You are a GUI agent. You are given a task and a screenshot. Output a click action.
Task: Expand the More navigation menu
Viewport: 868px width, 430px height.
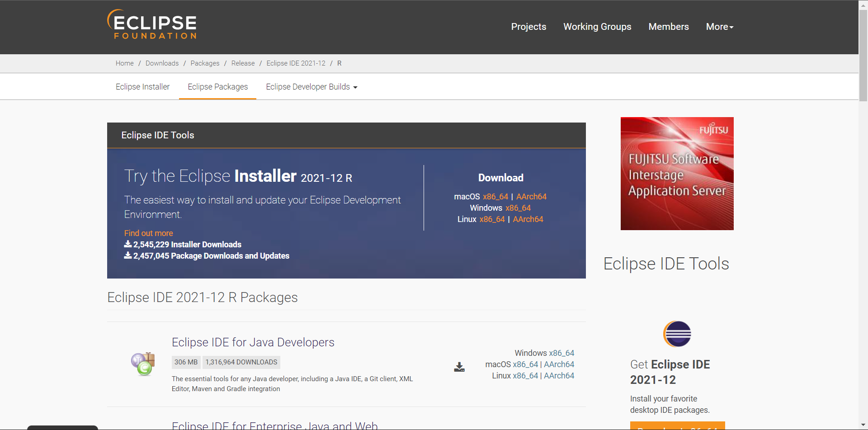(x=719, y=27)
